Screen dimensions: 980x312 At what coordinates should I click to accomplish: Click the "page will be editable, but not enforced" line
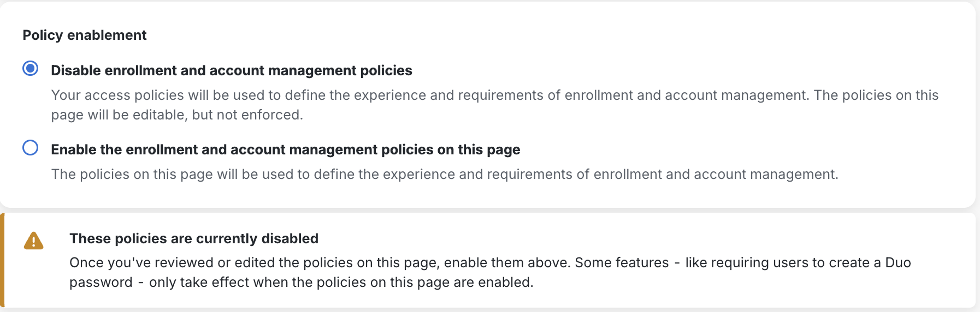pos(177,115)
